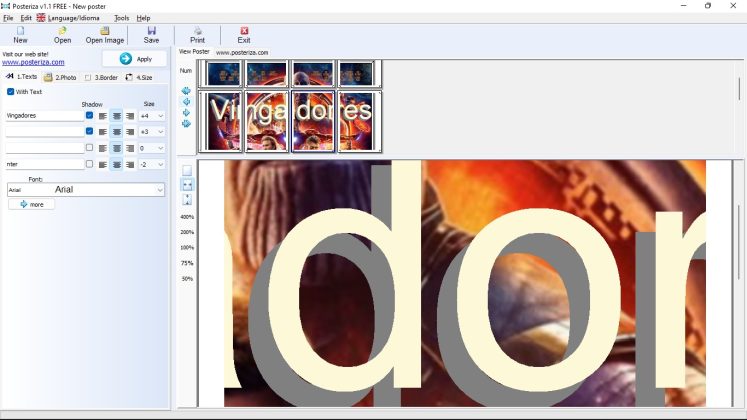Select the first bottom-row poster page thumbnail

pyautogui.click(x=221, y=121)
